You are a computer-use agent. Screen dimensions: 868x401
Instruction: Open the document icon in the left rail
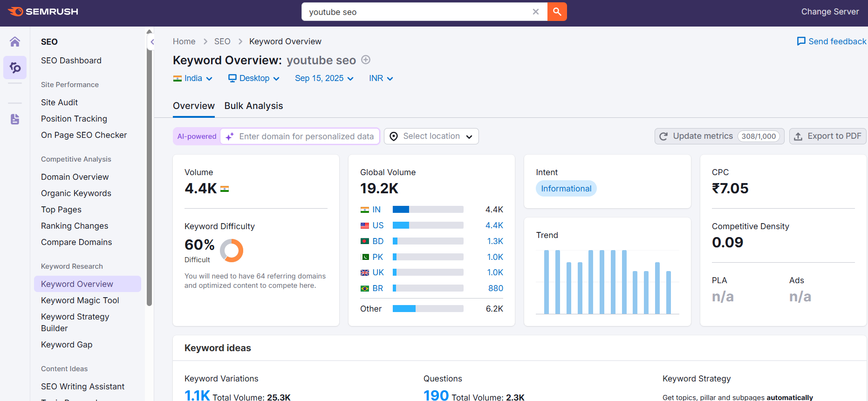click(x=15, y=119)
